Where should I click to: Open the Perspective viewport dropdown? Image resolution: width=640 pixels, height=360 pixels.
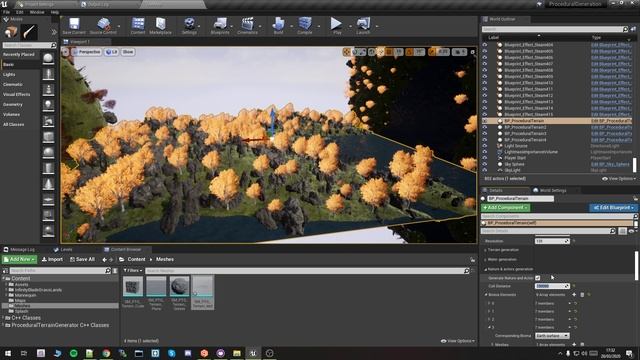tap(87, 52)
